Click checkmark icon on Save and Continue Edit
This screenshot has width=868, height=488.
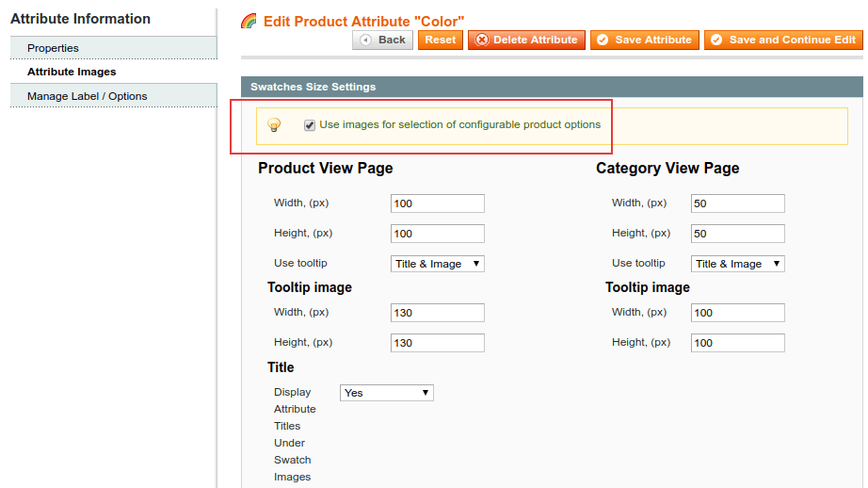point(716,40)
